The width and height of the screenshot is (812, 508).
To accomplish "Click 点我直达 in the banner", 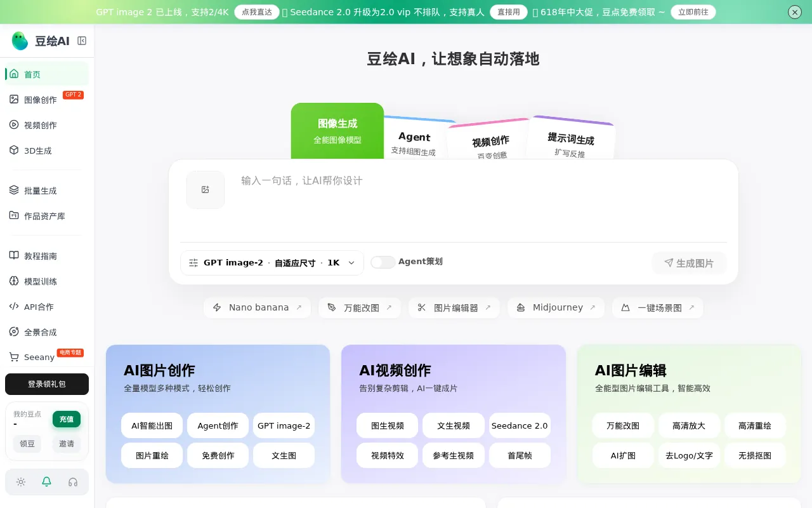I will click(x=257, y=12).
